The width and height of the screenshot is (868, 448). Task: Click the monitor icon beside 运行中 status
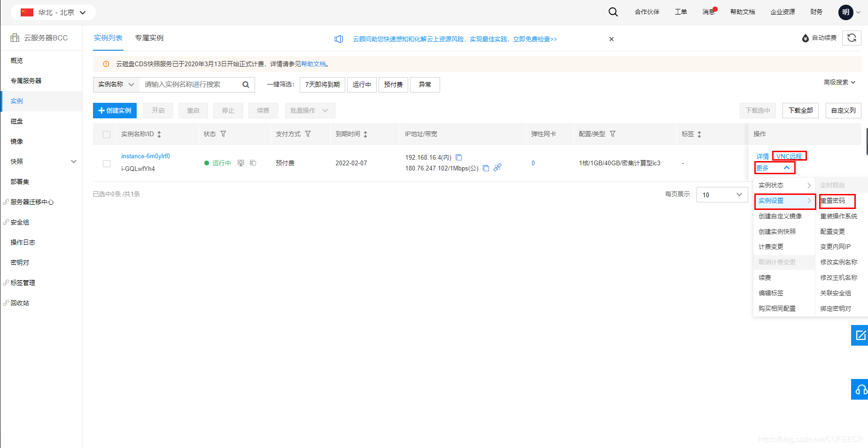[241, 163]
